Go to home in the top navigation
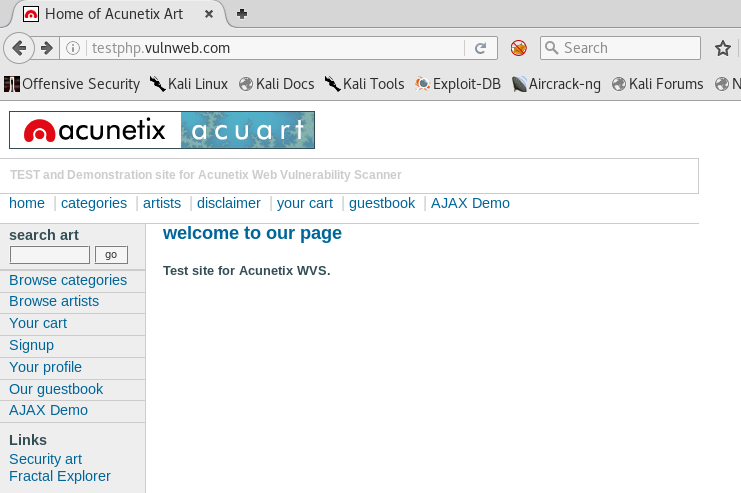Image resolution: width=741 pixels, height=493 pixels. tap(27, 203)
